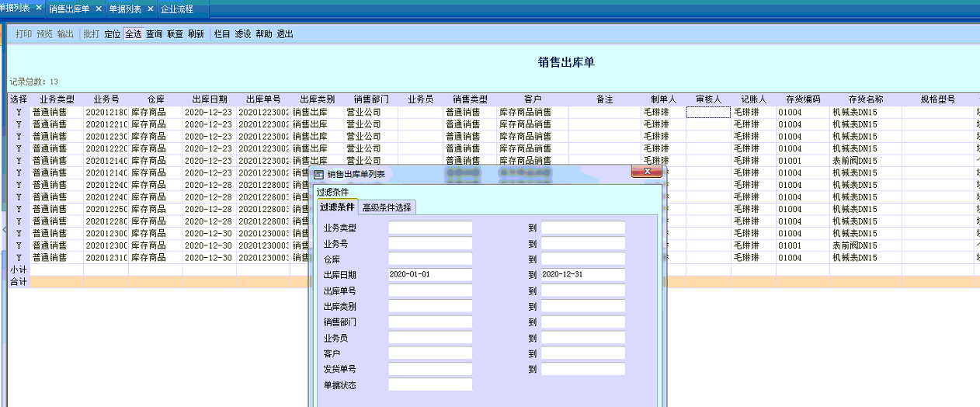Open 栏目 column settings on toolbar
Screen dimensions: 980x407
click(x=222, y=34)
